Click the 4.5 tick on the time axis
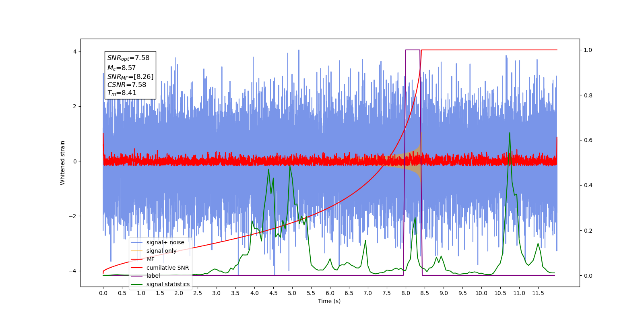 273,293
